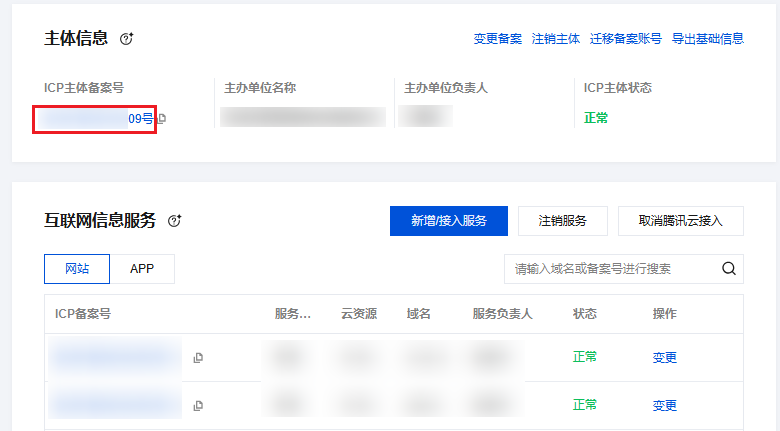Select the 网站 tab
The image size is (780, 431).
pos(77,269)
